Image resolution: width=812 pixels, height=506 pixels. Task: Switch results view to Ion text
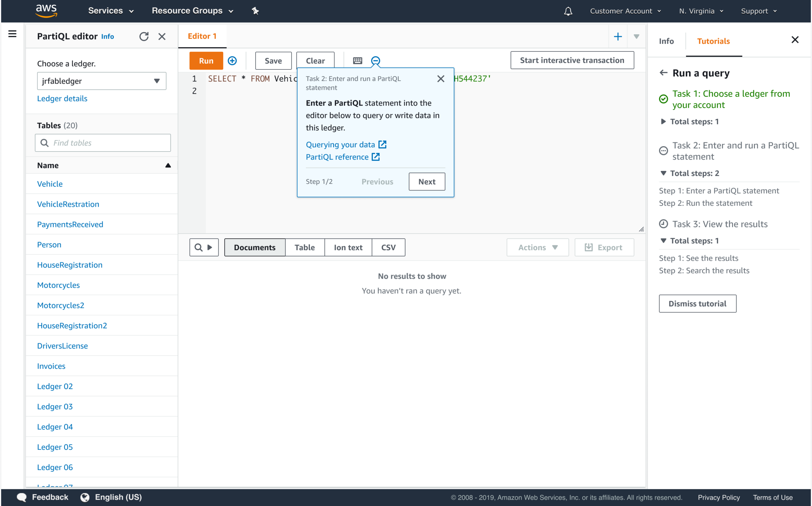tap(348, 247)
